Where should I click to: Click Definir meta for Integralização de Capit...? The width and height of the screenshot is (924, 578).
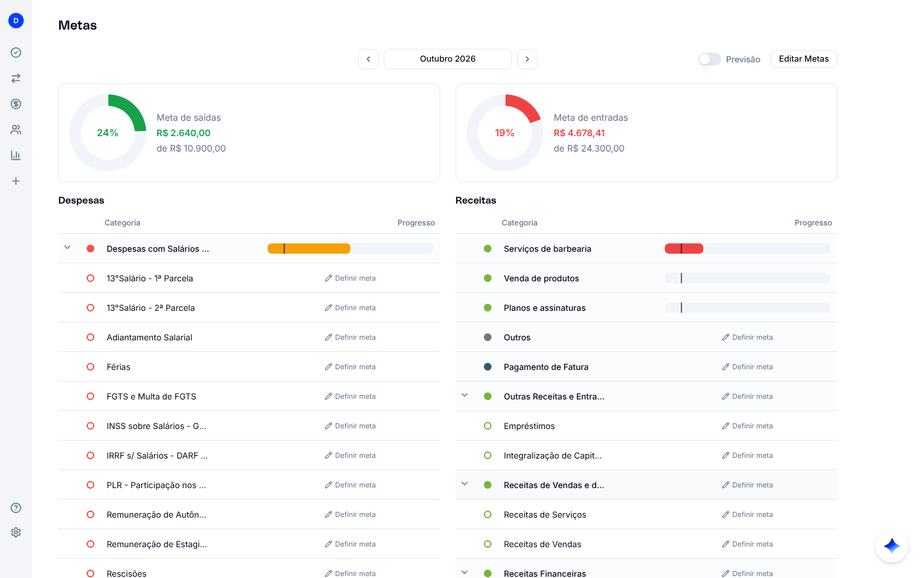tap(748, 456)
